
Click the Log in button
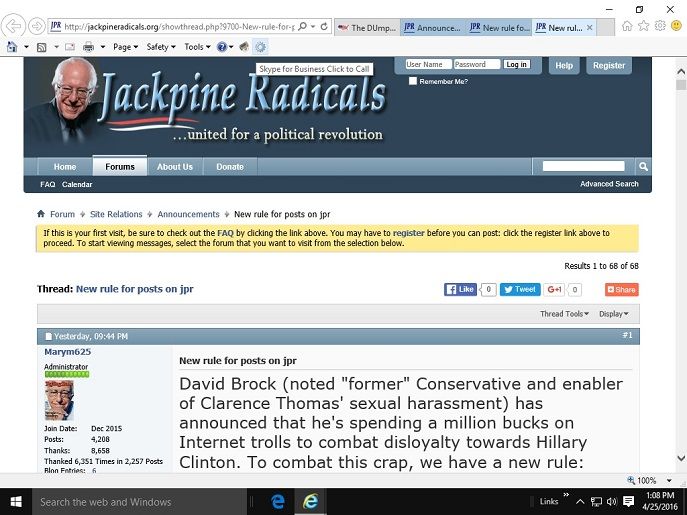[x=517, y=64]
